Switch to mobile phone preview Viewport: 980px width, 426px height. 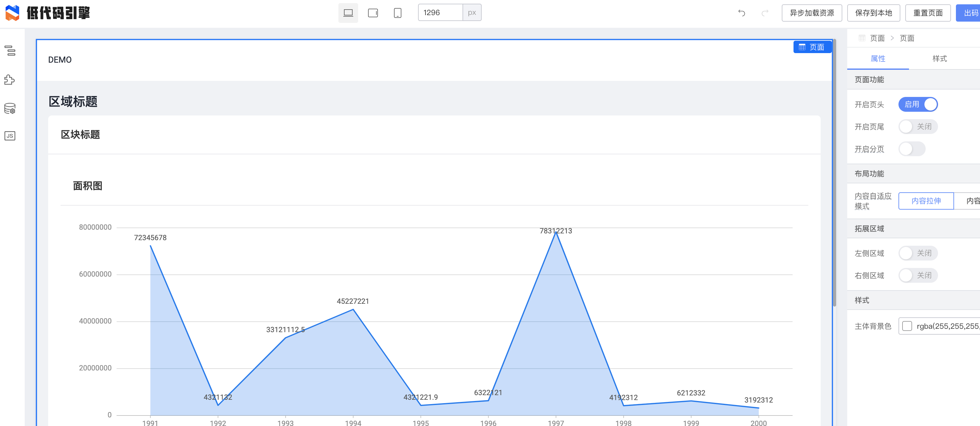click(397, 13)
